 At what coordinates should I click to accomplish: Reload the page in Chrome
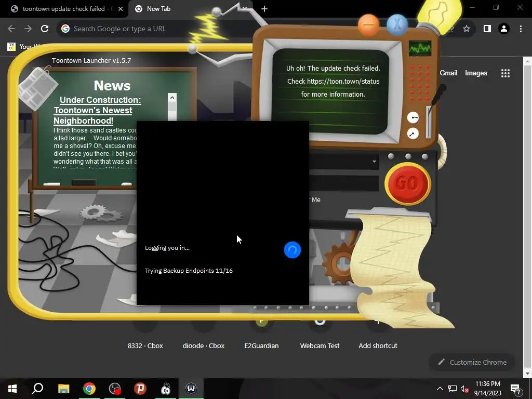[45, 29]
